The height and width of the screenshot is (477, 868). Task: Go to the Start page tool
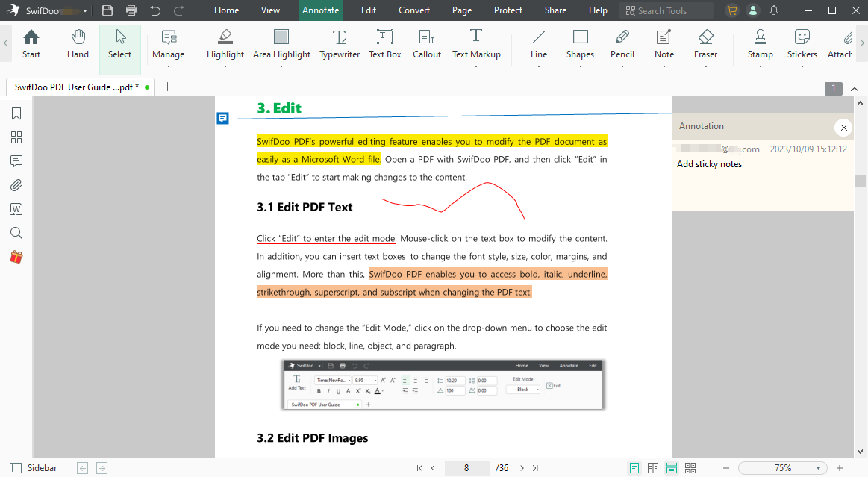pos(31,44)
